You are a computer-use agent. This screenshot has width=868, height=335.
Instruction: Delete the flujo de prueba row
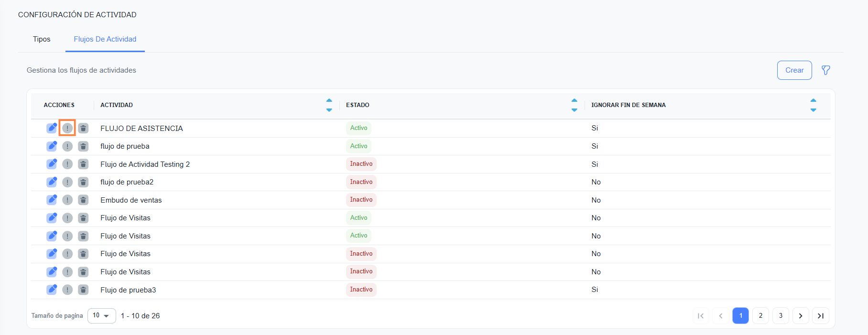pyautogui.click(x=83, y=146)
